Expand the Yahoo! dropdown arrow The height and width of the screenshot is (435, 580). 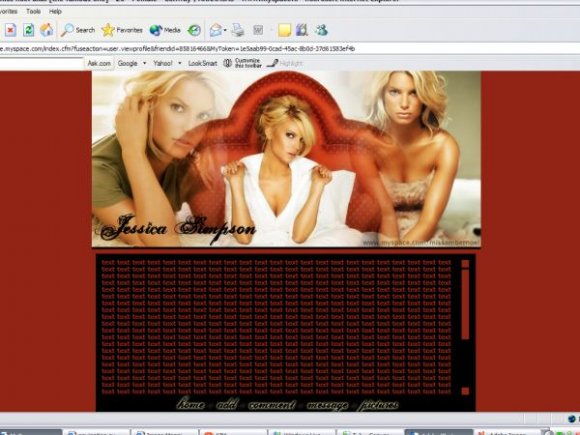click(x=180, y=63)
